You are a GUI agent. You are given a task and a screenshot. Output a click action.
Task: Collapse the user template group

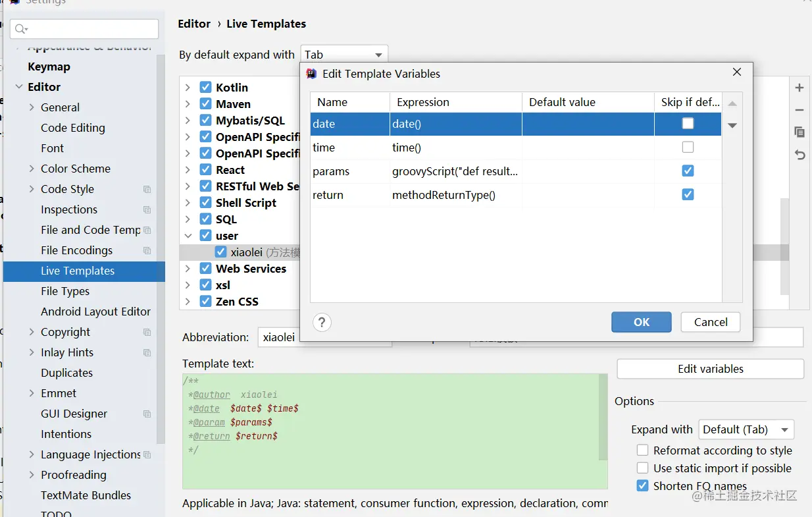188,236
